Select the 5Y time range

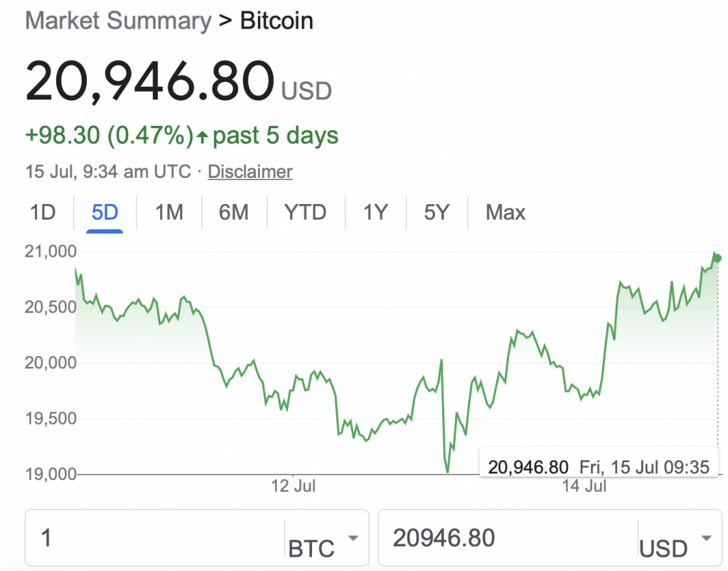437,213
